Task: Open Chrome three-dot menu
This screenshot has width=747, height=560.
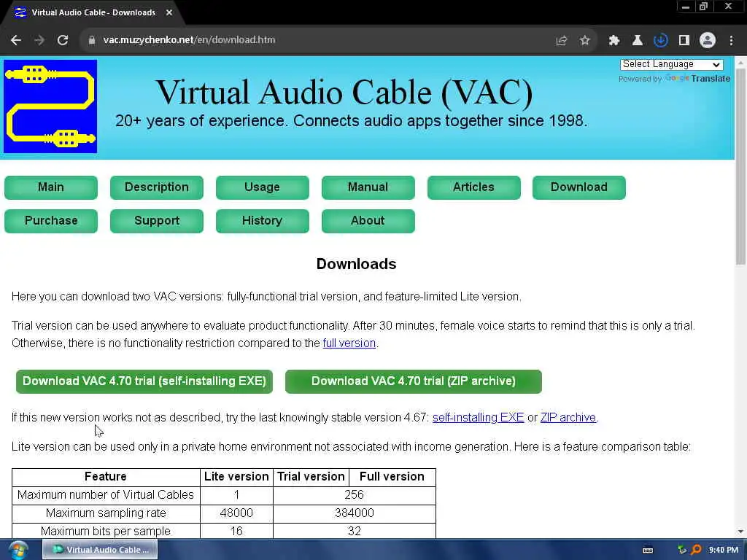Action: click(x=731, y=41)
